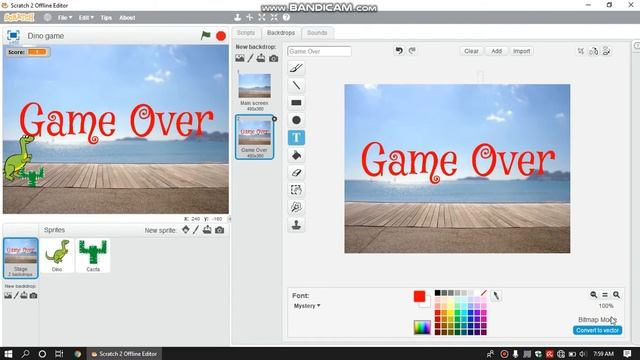Screen dimensions: 640x360
Task: Click the Undo arrow
Action: click(x=399, y=51)
